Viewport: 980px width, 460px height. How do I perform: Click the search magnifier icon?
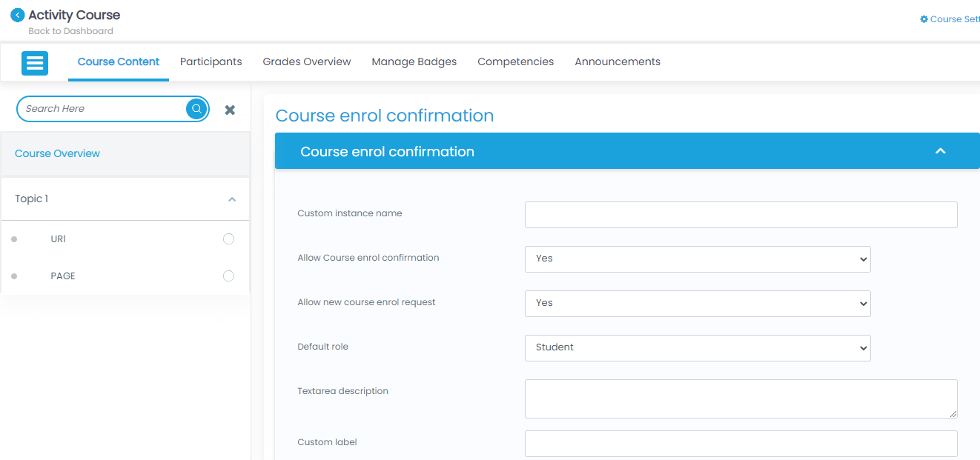point(196,109)
